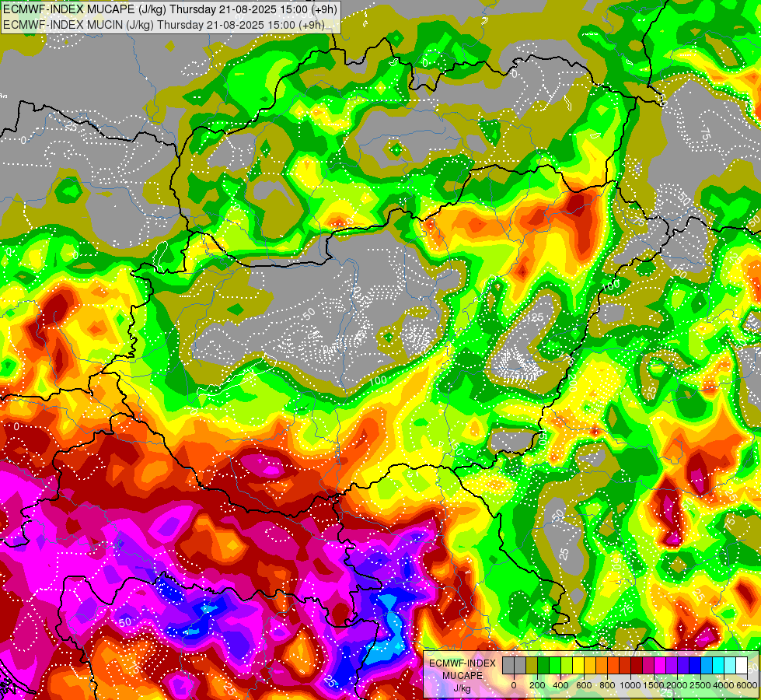Click the 'J/kg' unit label in the legend
Viewport: 761px width, 700px height.
click(x=462, y=689)
